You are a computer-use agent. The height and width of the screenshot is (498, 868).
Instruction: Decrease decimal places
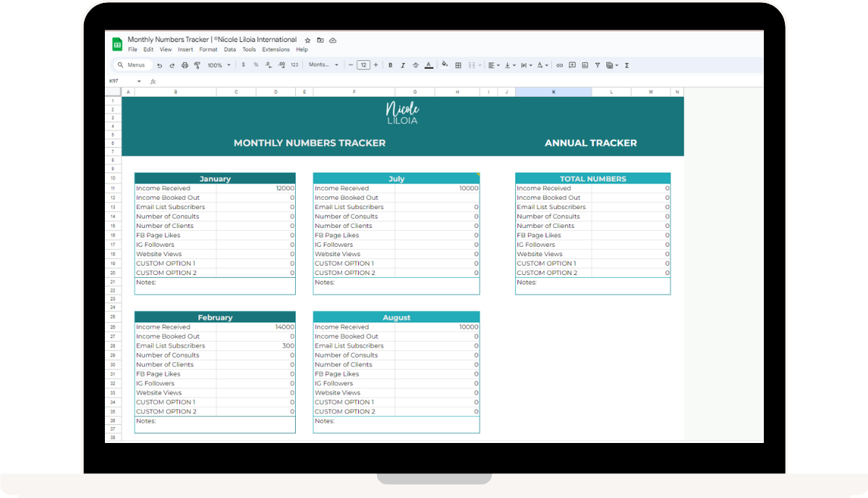tap(268, 65)
